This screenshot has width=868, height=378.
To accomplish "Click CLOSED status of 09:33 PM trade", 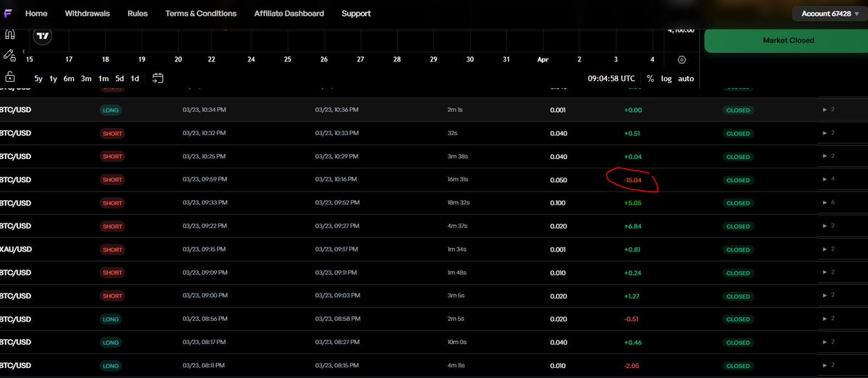I will click(738, 203).
